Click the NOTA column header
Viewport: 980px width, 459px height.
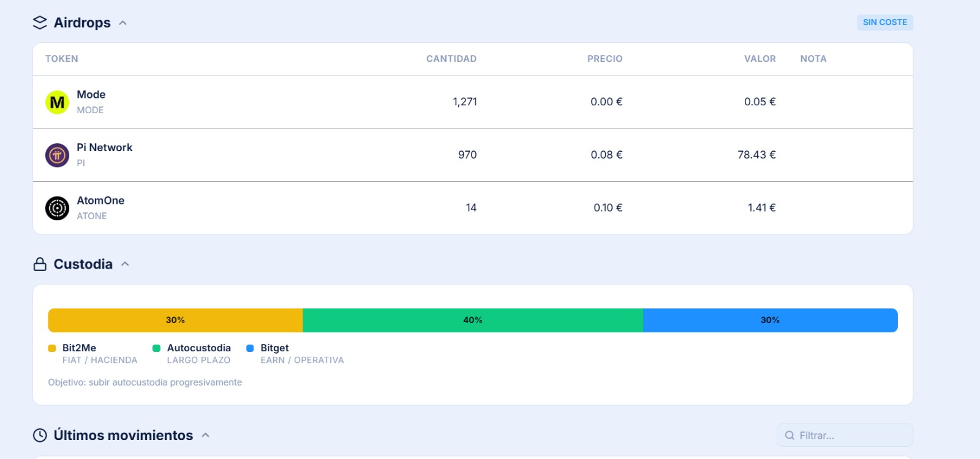(813, 59)
